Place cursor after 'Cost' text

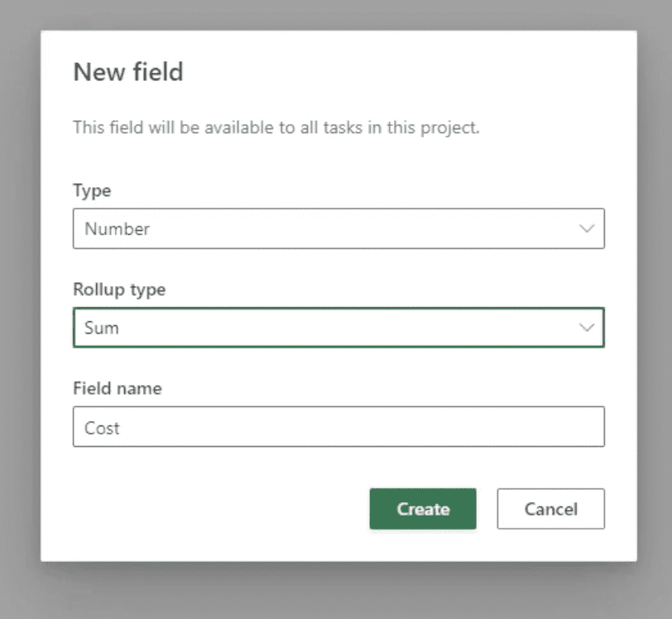(121, 428)
